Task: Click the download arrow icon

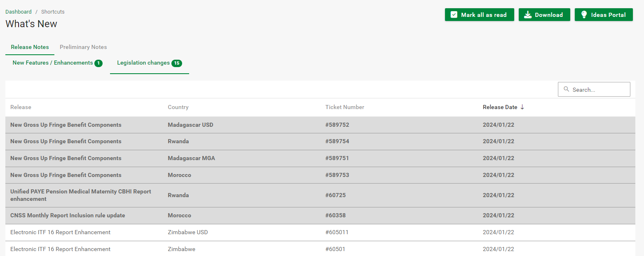Action: 527,15
